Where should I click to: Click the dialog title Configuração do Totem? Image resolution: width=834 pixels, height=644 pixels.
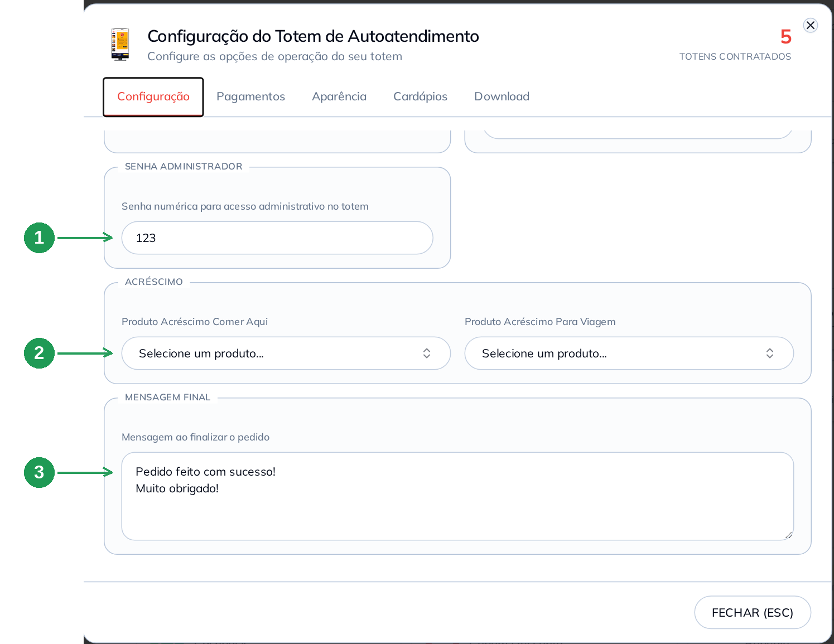313,36
